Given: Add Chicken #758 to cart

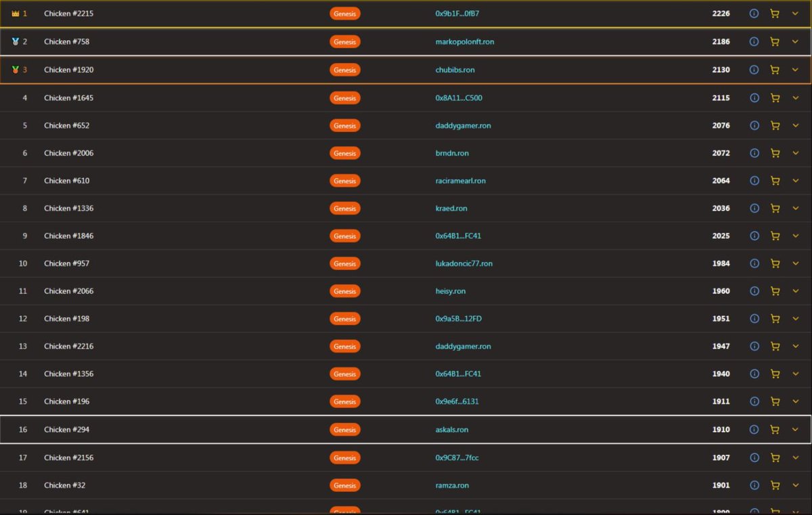Looking at the screenshot, I should 775,41.
